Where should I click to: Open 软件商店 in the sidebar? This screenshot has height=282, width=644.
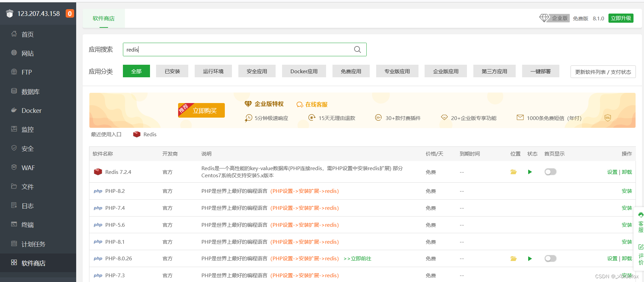pos(38,263)
